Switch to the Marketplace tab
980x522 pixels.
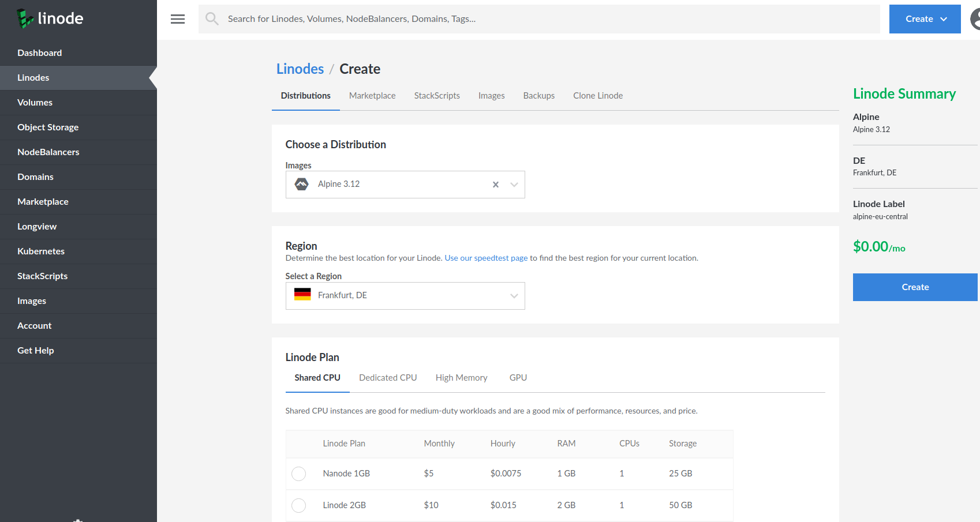click(x=372, y=96)
